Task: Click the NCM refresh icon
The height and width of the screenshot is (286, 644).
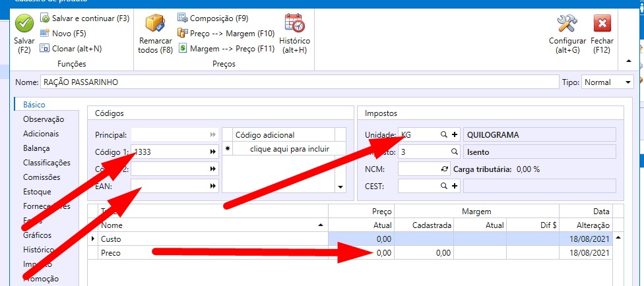Action: point(444,169)
